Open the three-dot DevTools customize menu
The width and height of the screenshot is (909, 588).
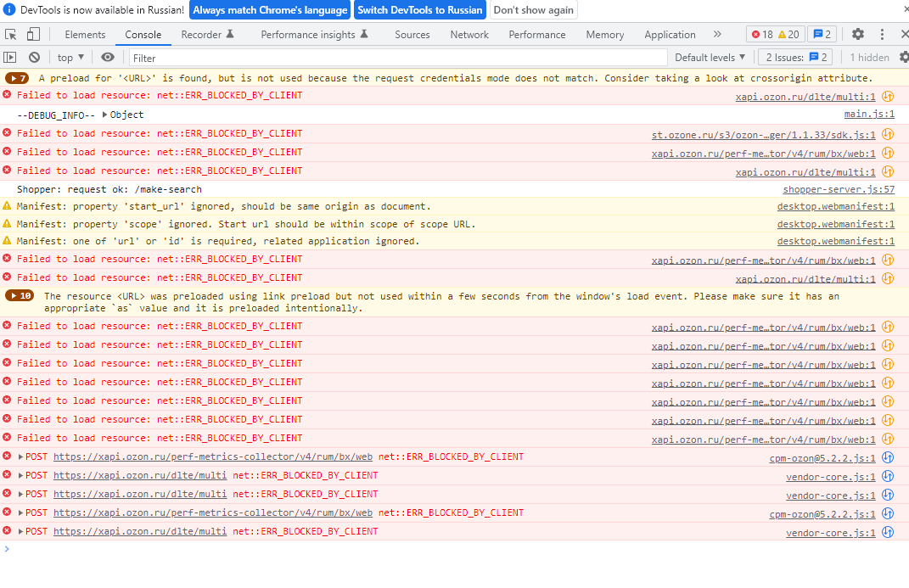(883, 35)
